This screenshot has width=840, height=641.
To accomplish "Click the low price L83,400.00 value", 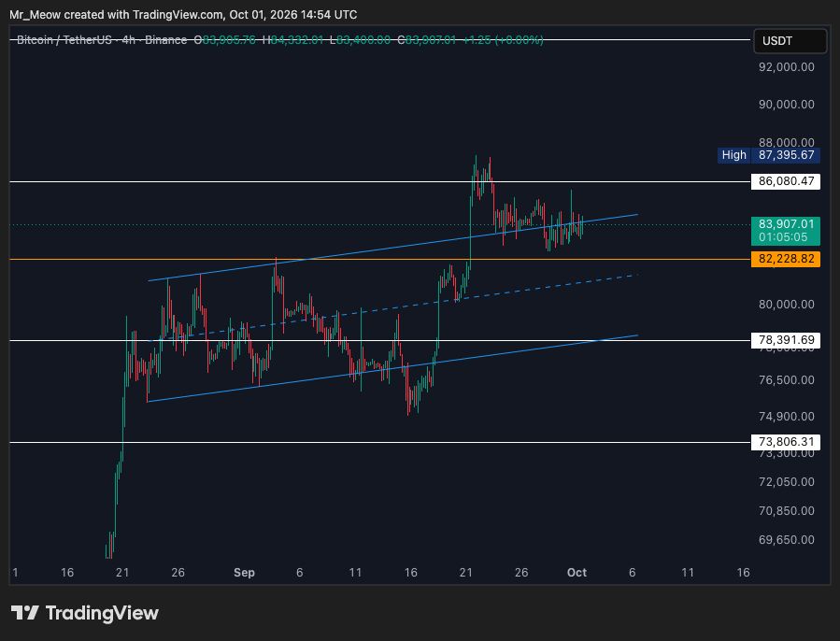I will click(x=360, y=40).
